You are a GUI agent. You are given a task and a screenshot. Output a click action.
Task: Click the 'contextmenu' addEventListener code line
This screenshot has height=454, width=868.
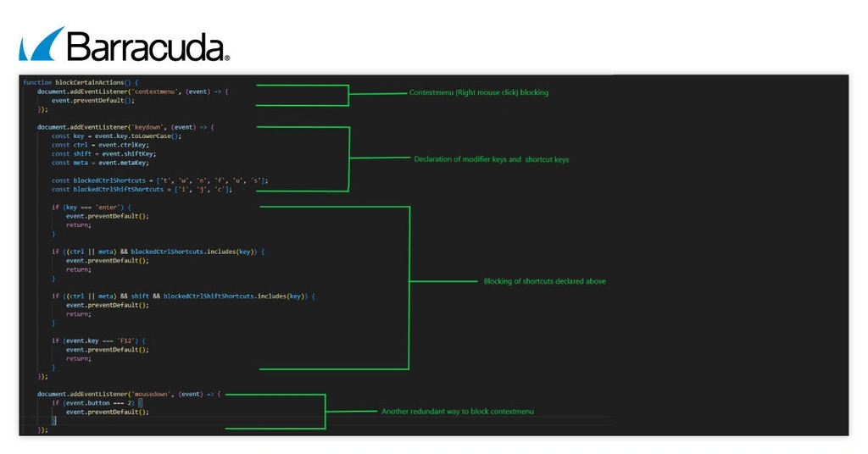point(132,91)
